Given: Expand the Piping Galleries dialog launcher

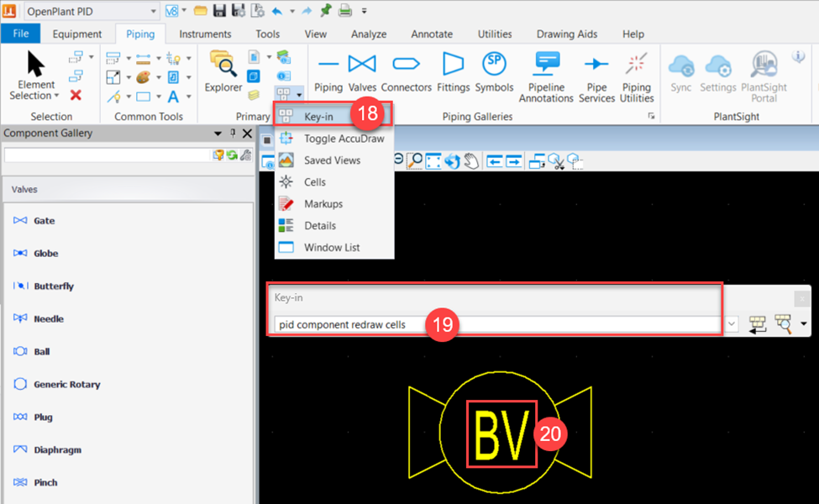Looking at the screenshot, I should [x=651, y=117].
